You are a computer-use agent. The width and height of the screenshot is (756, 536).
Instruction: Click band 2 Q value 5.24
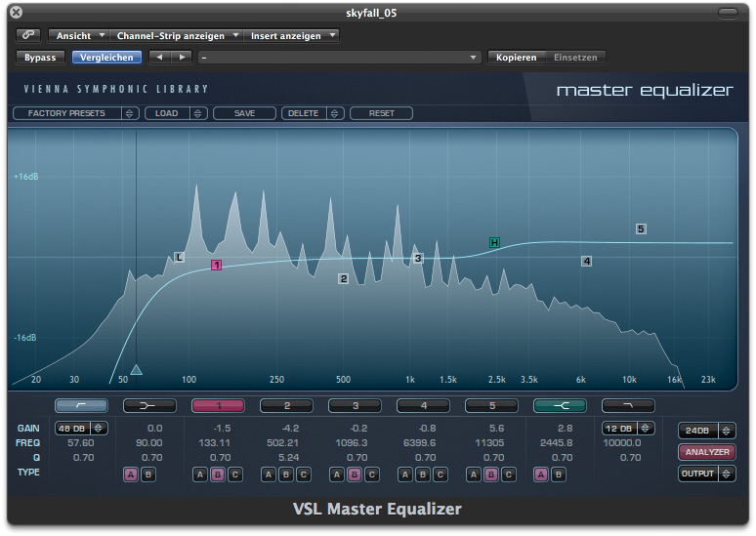(x=288, y=457)
